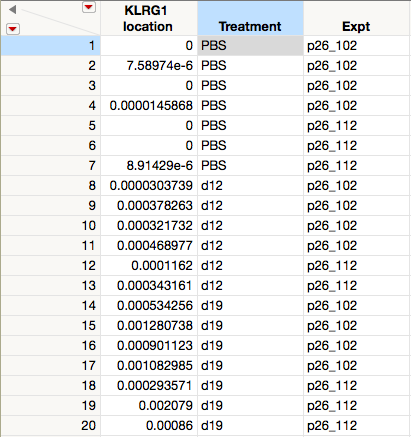Select the Treatment column header
Viewport: 411px width, 437px height.
coord(250,18)
